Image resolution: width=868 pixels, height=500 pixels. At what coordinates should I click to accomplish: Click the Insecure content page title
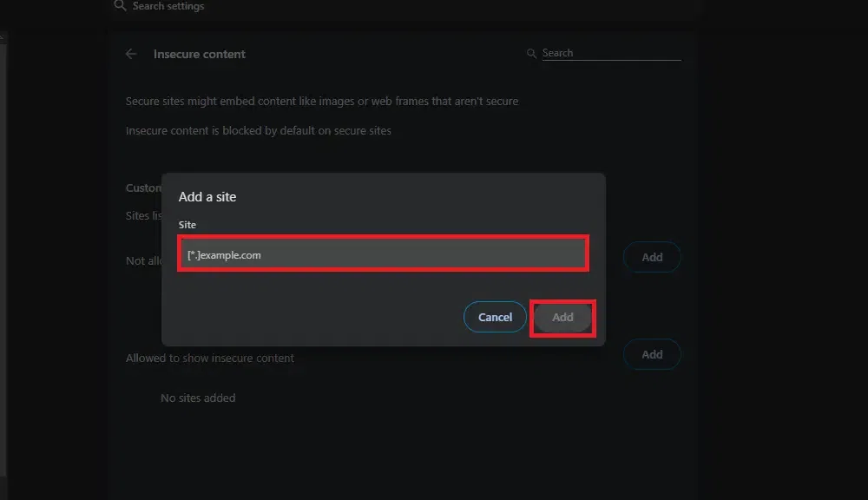[x=200, y=54]
